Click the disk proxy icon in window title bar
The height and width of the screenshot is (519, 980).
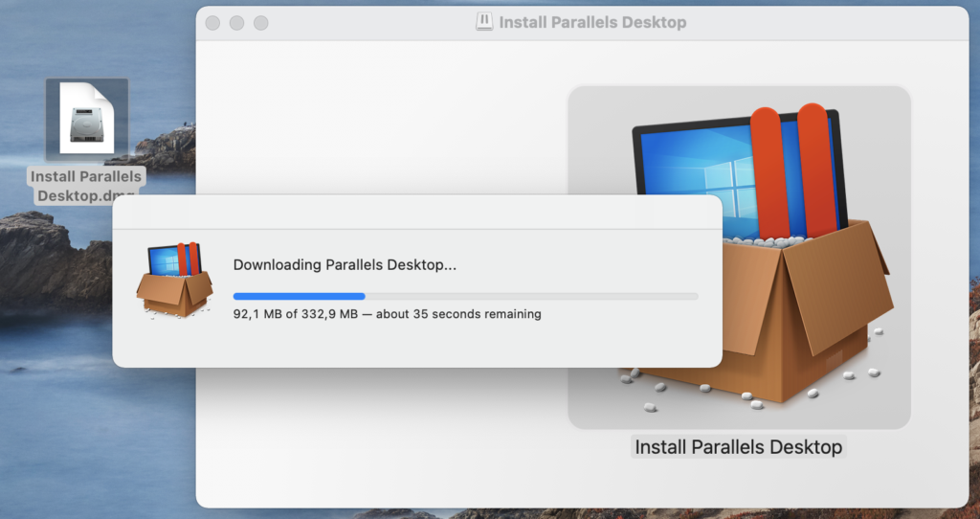click(x=484, y=22)
